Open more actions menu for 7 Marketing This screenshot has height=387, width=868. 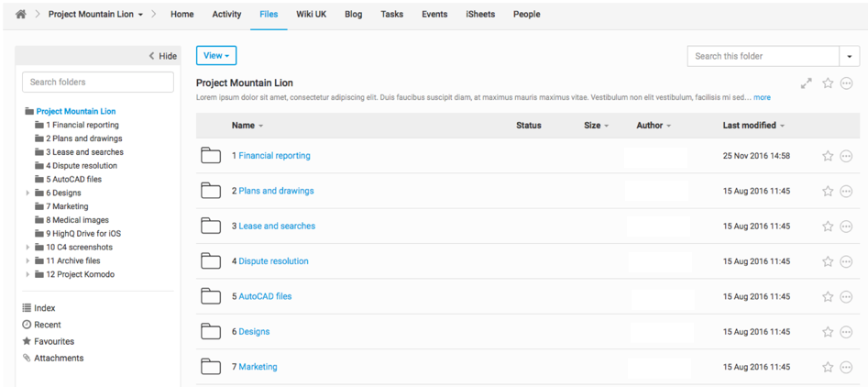coord(846,367)
